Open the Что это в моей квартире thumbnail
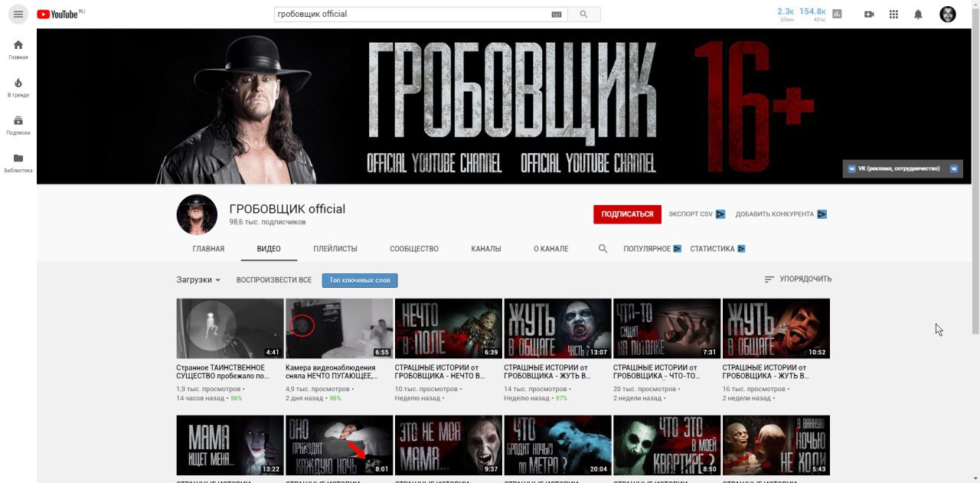980x483 pixels. [667, 445]
